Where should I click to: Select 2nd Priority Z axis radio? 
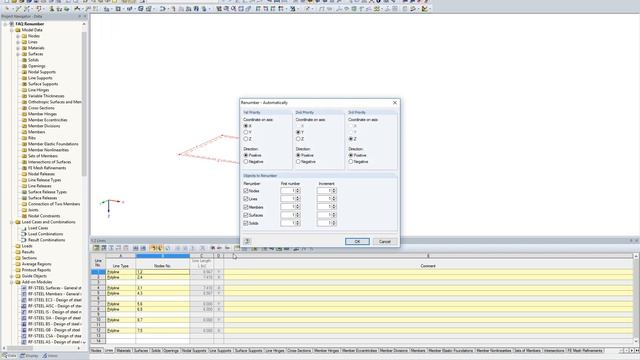[298, 139]
